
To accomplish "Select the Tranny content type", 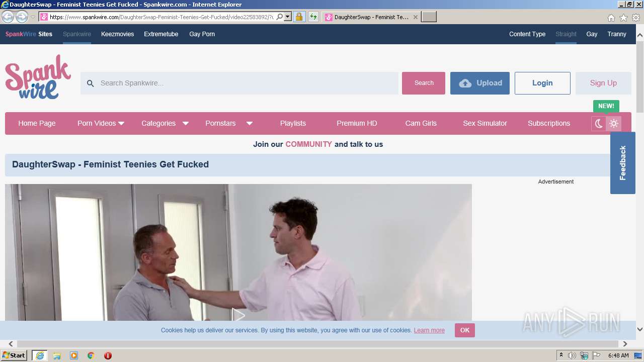I will pyautogui.click(x=617, y=34).
